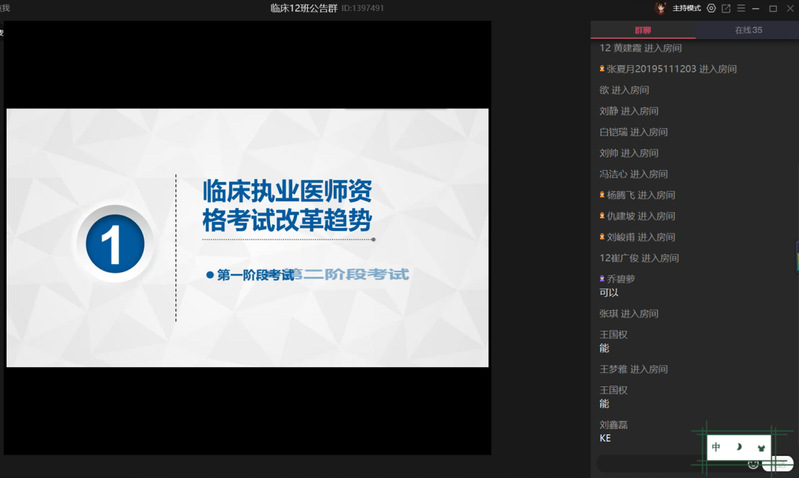The width and height of the screenshot is (799, 478).
Task: Maximize the live room window
Action: coord(772,8)
